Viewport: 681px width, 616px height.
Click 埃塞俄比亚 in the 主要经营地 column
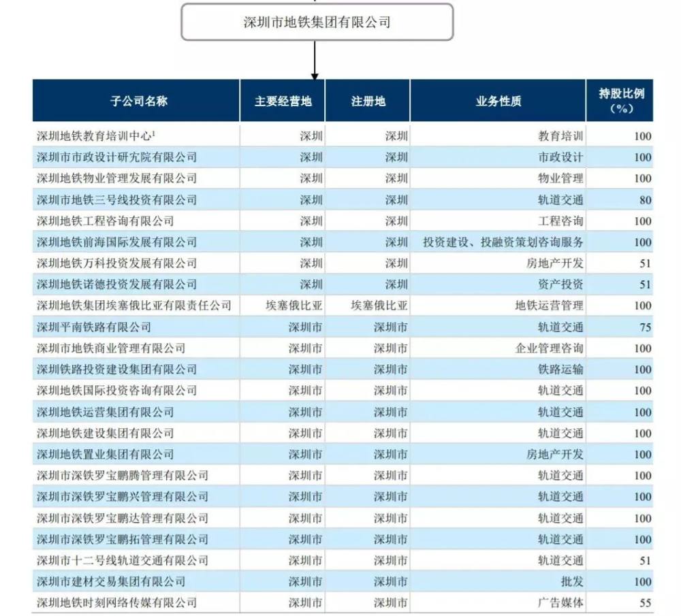click(x=294, y=306)
